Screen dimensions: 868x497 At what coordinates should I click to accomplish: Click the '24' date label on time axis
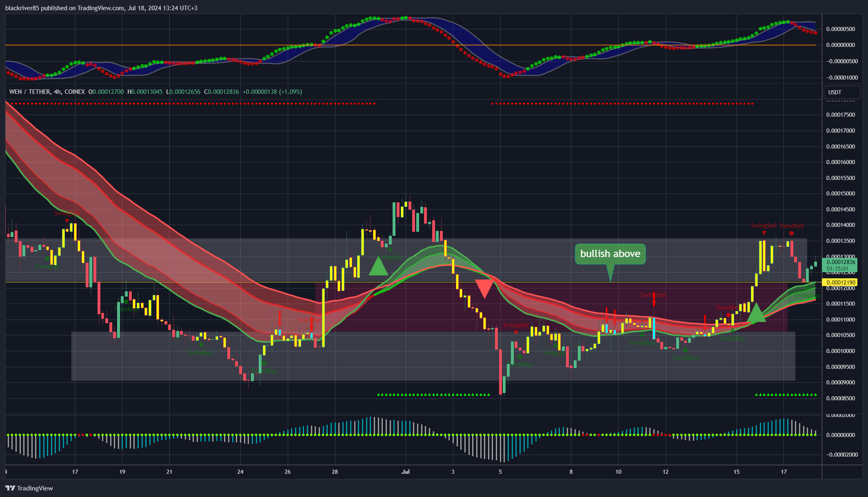click(x=240, y=472)
